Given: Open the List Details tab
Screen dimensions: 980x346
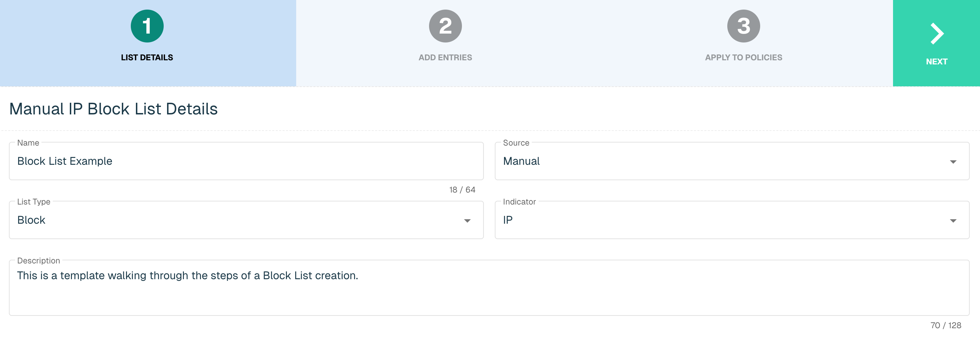Looking at the screenshot, I should 148,43.
